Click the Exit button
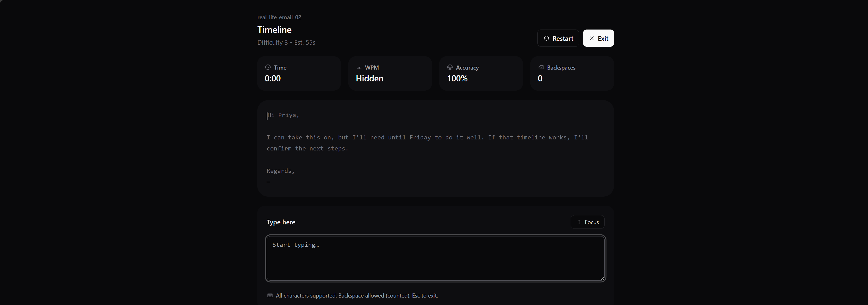868x305 pixels. [598, 39]
